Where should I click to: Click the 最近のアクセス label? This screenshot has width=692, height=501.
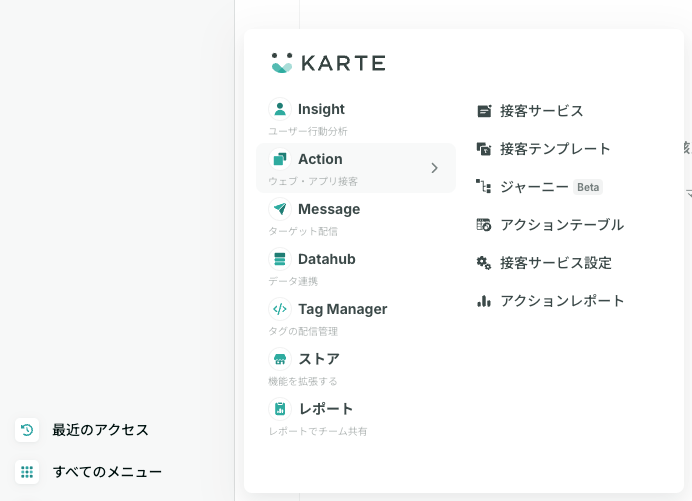point(101,430)
